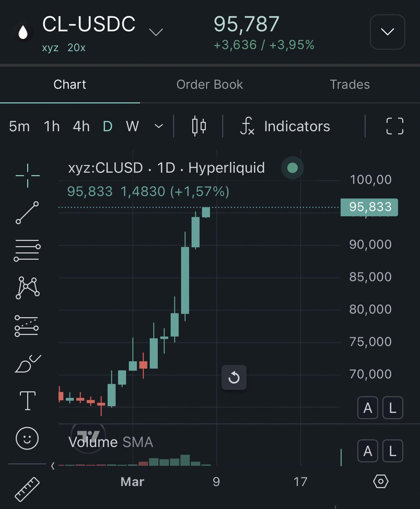Click the TradingView logo watermark button

tap(88, 437)
